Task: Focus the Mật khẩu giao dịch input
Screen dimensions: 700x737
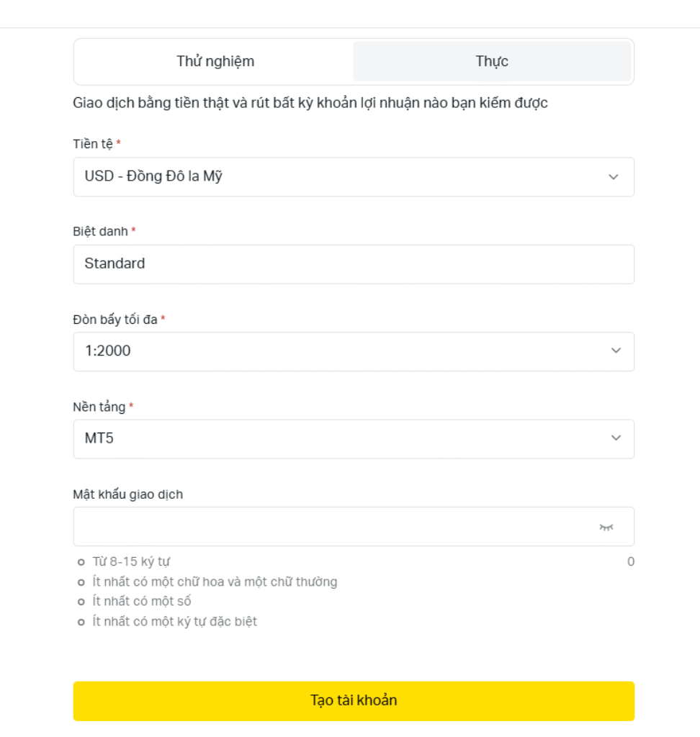Action: 331,527
